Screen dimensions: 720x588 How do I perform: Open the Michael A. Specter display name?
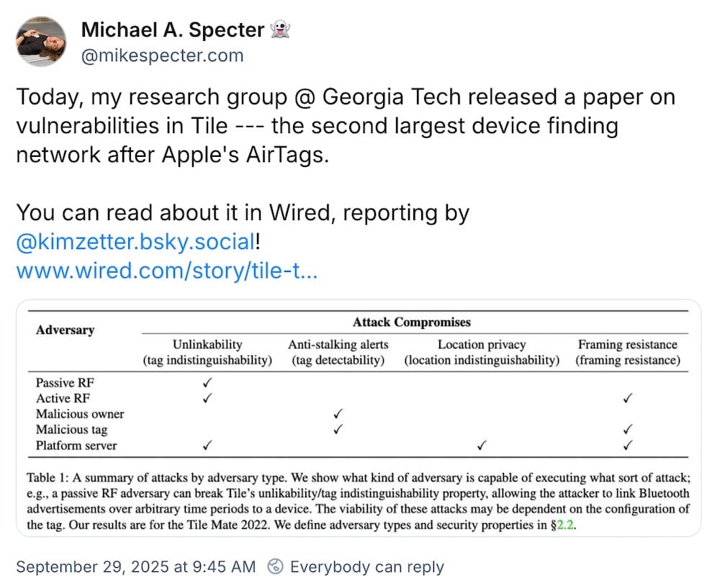click(x=172, y=30)
